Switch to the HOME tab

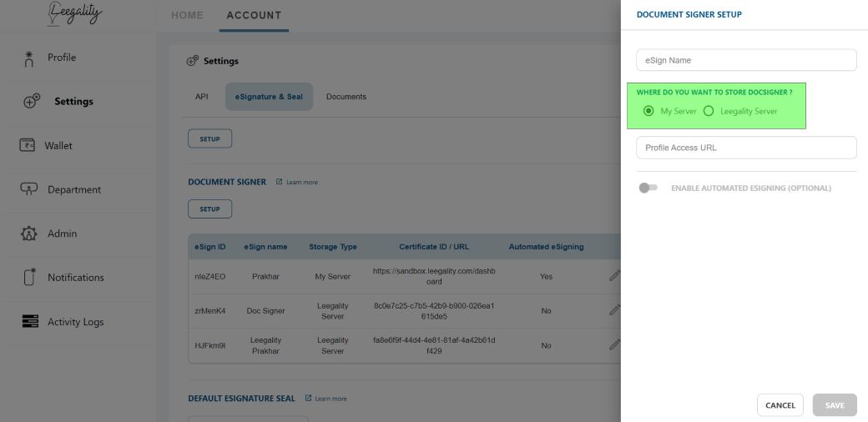[187, 16]
